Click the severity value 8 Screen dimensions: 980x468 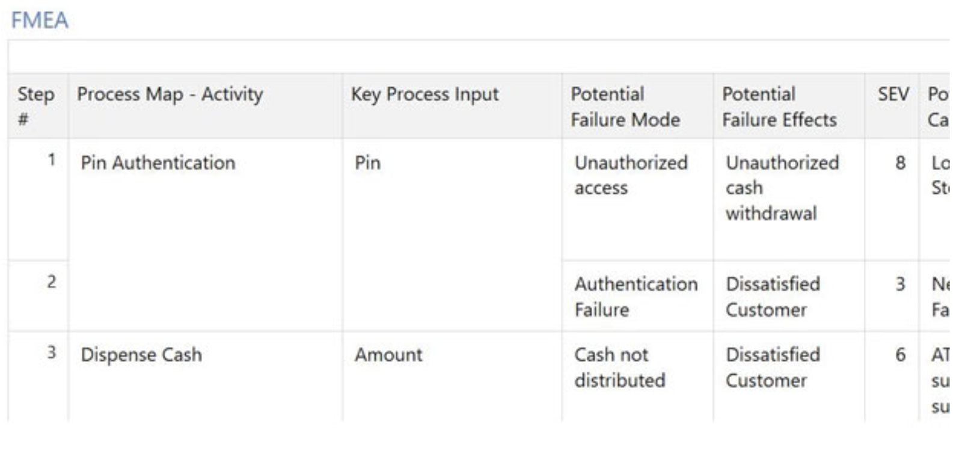[900, 162]
